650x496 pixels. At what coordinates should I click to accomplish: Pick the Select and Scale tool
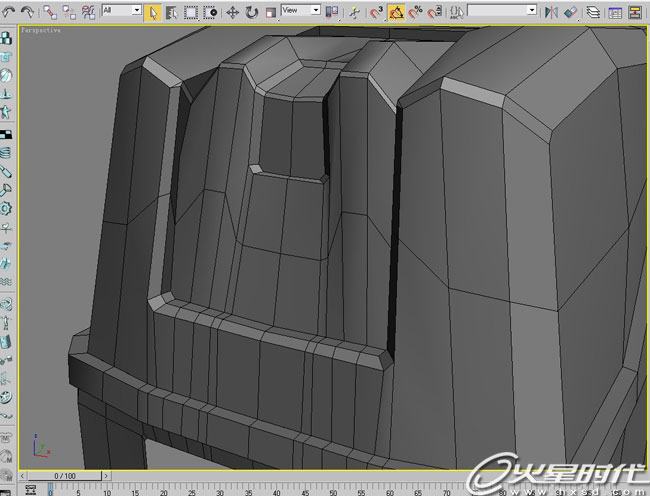pyautogui.click(x=271, y=13)
